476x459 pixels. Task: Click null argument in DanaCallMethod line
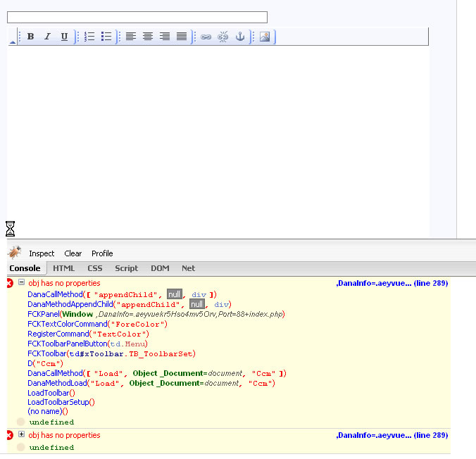[x=175, y=294]
